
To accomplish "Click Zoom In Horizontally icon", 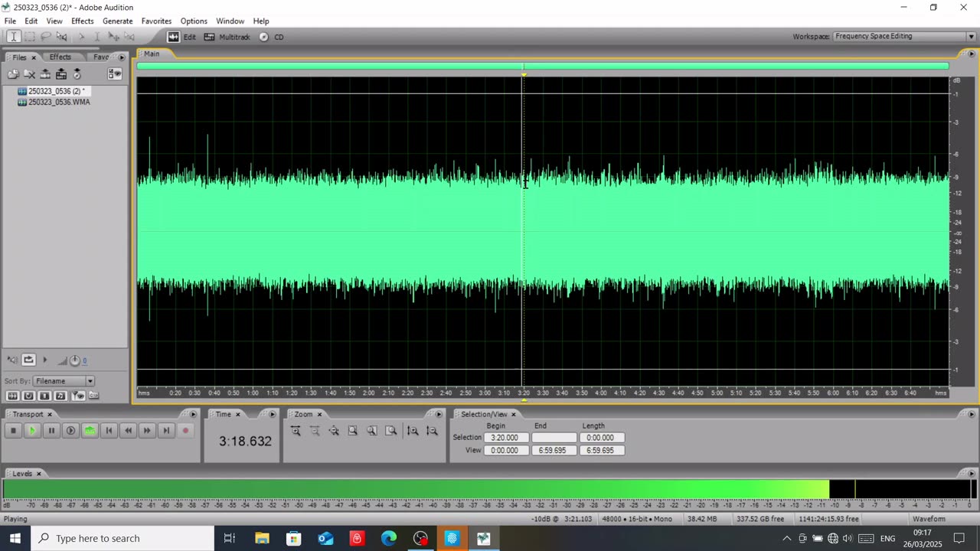I will point(296,431).
